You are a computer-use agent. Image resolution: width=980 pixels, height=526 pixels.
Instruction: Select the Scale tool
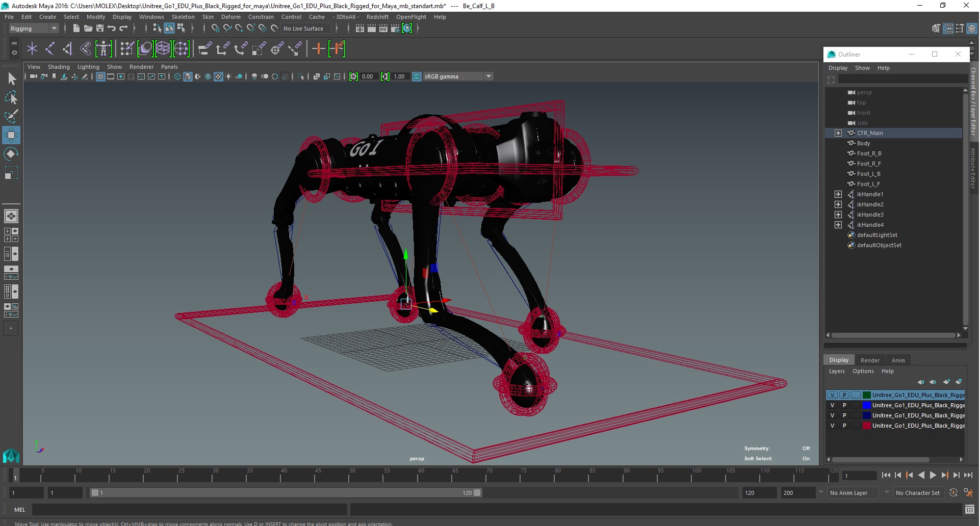click(x=11, y=173)
